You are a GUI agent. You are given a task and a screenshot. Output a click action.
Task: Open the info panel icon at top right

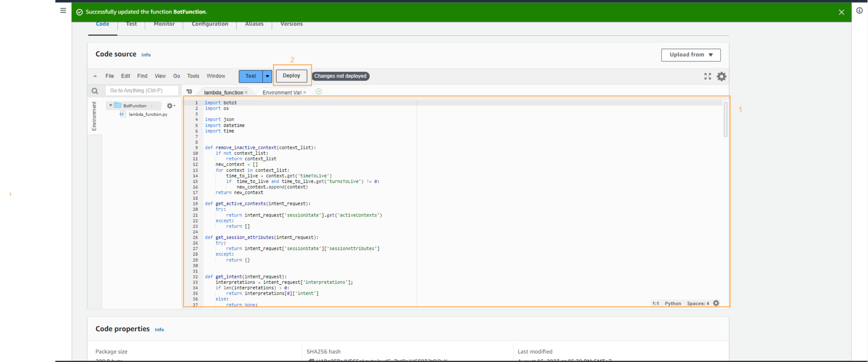[x=859, y=10]
